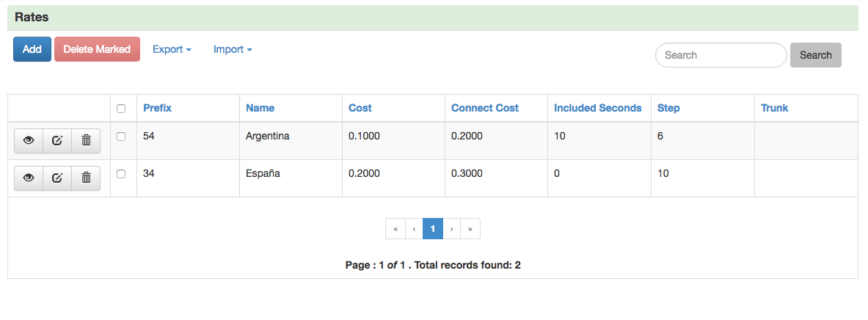This screenshot has height=320, width=868.
Task: Delete the España rate row
Action: 86,177
